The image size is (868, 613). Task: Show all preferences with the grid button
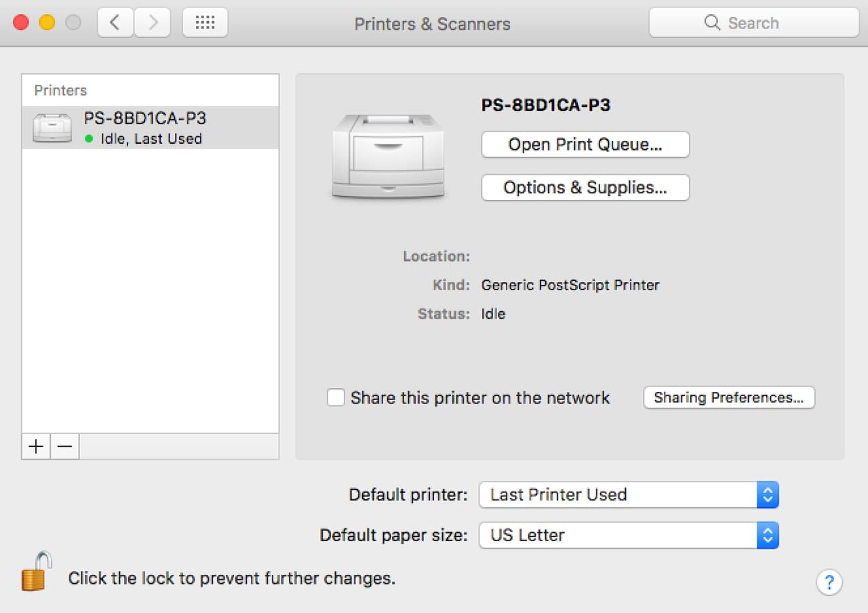pyautogui.click(x=205, y=23)
